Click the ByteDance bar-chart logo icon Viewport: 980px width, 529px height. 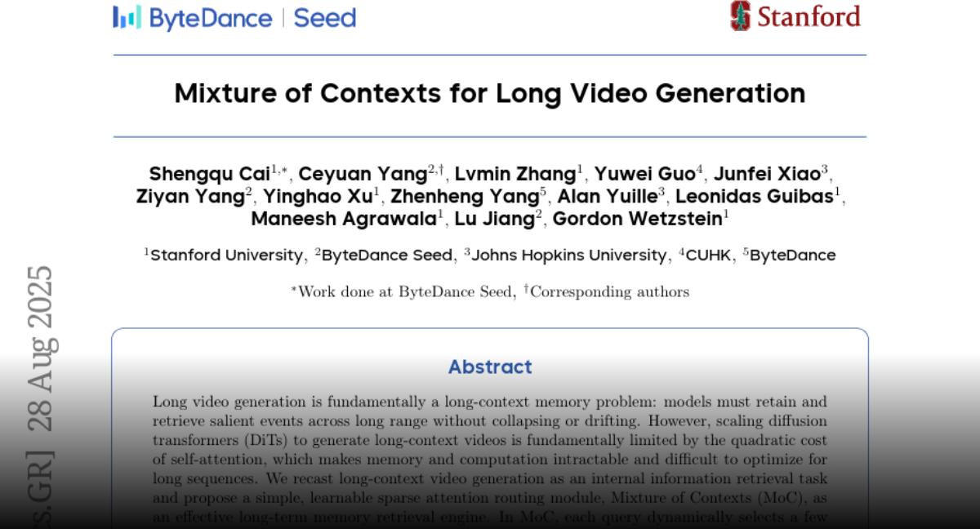(127, 17)
